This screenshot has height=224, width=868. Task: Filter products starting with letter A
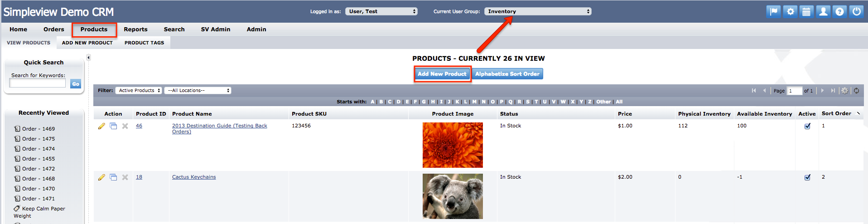point(373,102)
